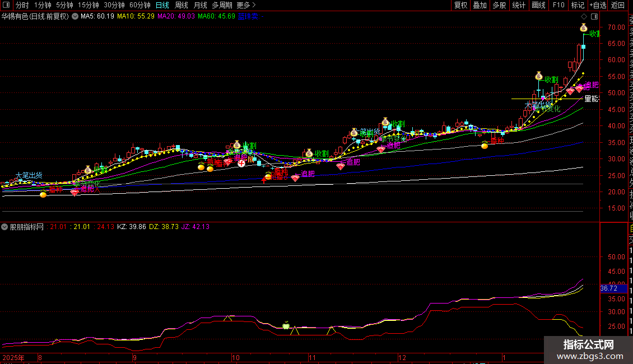
Task: Click the 叠加 overlay button
Action: (x=480, y=5)
